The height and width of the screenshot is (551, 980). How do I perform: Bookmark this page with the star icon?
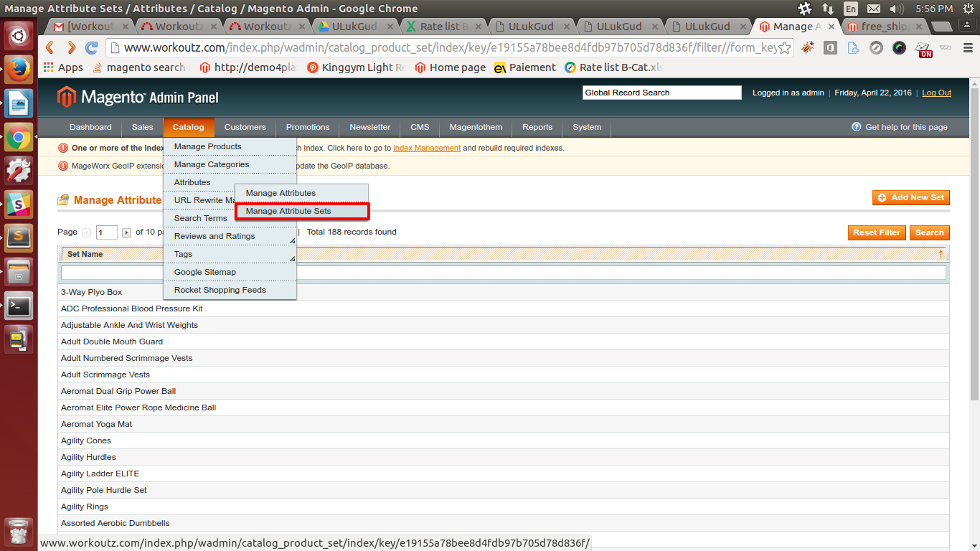(x=785, y=48)
